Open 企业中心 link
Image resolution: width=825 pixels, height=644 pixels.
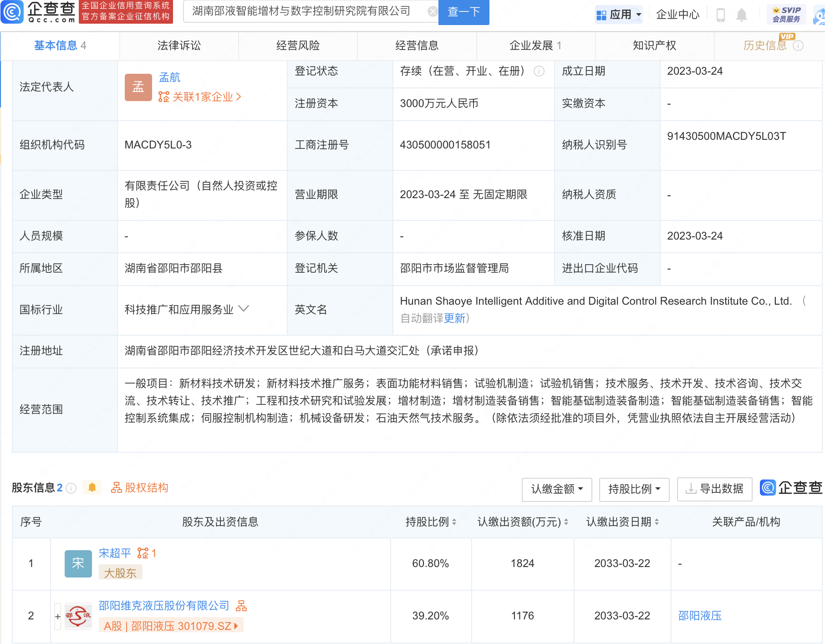coord(677,15)
